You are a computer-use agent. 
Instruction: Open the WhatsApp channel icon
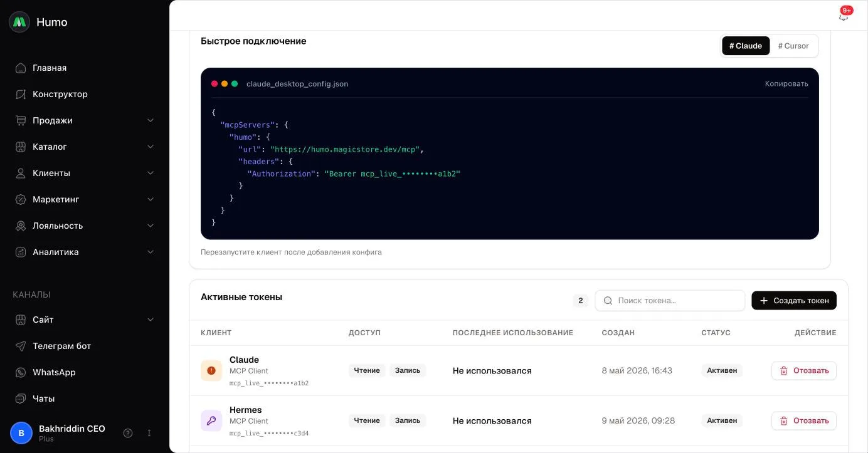21,372
